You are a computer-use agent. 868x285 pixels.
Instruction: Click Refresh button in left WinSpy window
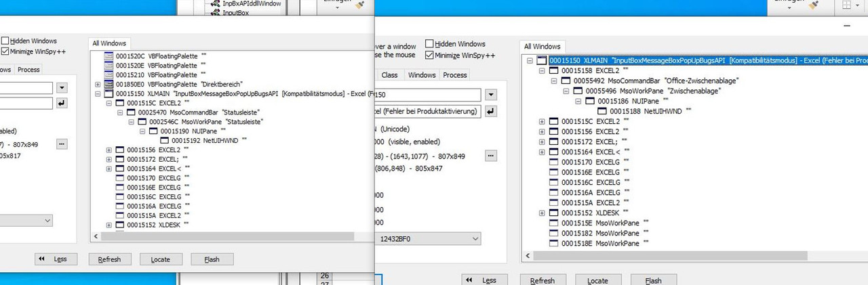pos(109,259)
